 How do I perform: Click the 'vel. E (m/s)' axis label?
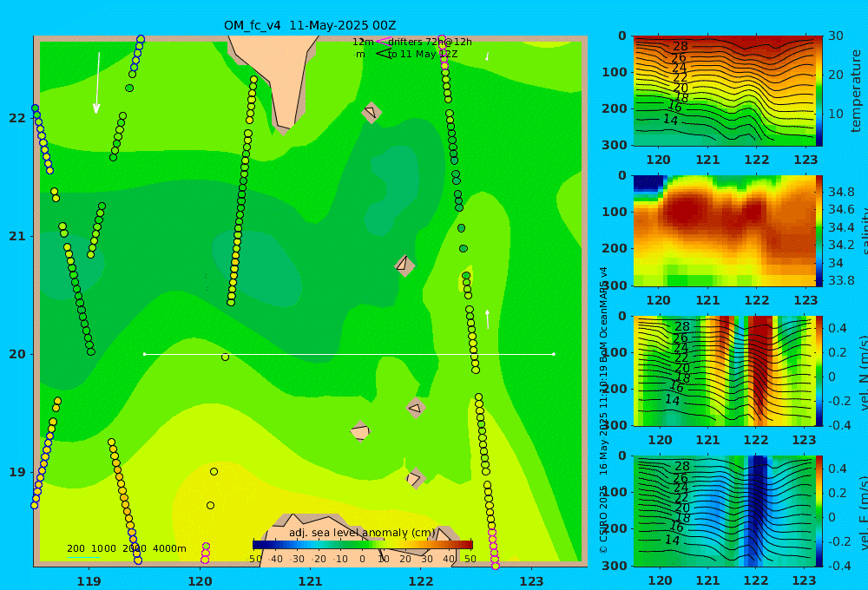(x=863, y=513)
